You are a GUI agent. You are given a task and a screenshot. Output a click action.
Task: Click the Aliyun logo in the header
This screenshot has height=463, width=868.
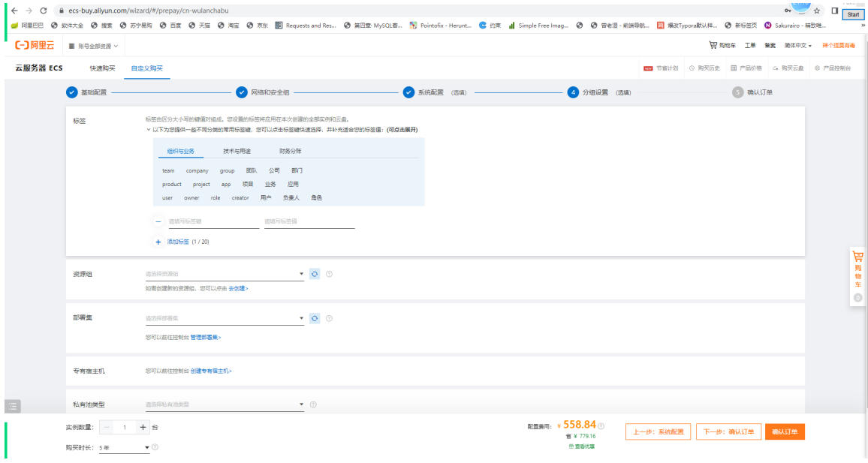click(x=35, y=45)
